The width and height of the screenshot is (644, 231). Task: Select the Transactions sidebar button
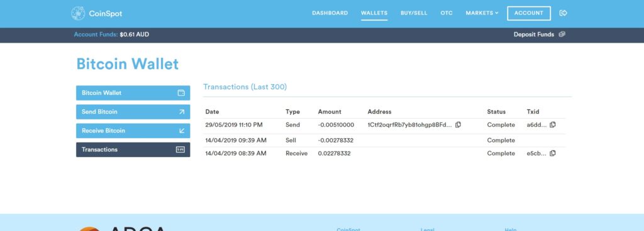tap(133, 149)
